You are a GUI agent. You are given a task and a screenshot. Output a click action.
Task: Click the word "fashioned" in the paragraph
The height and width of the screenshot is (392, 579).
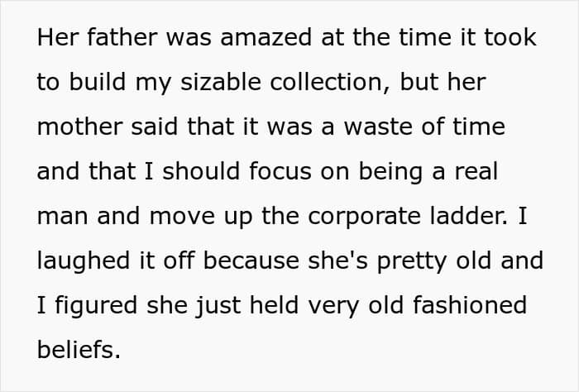click(470, 305)
